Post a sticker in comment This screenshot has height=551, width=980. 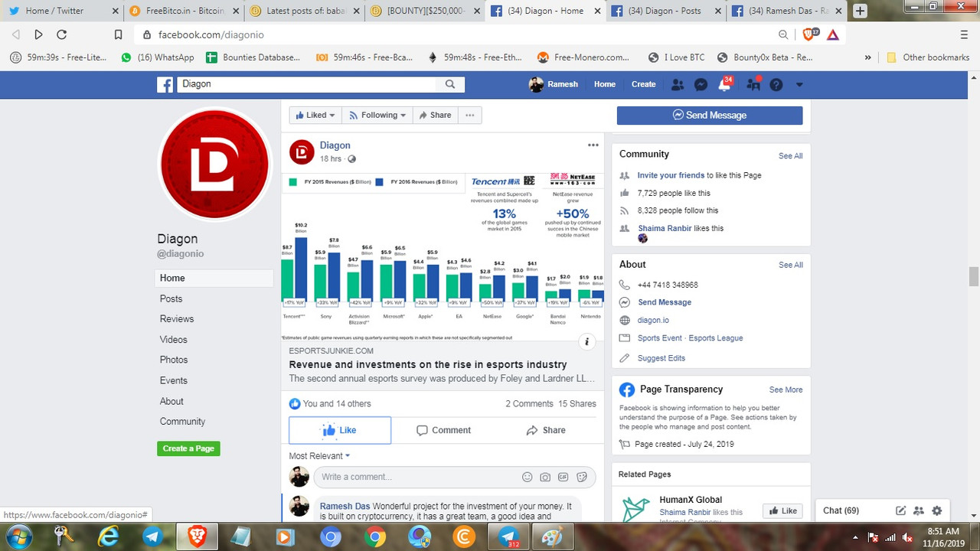pyautogui.click(x=582, y=477)
